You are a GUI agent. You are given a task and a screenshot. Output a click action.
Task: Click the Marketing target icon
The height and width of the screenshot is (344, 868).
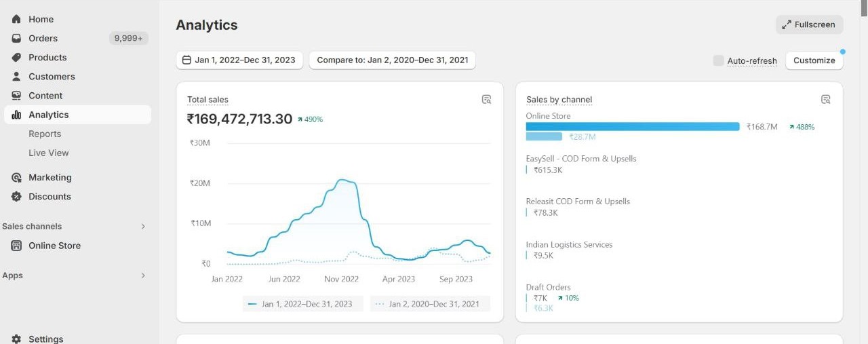click(16, 178)
